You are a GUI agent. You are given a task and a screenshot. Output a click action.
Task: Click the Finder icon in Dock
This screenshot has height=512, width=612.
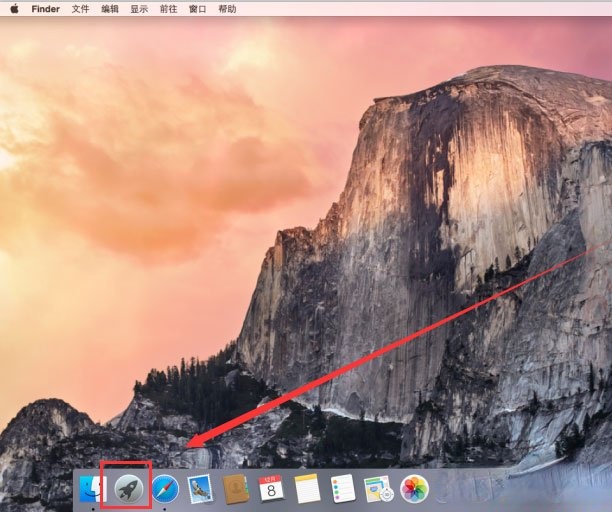[x=92, y=488]
